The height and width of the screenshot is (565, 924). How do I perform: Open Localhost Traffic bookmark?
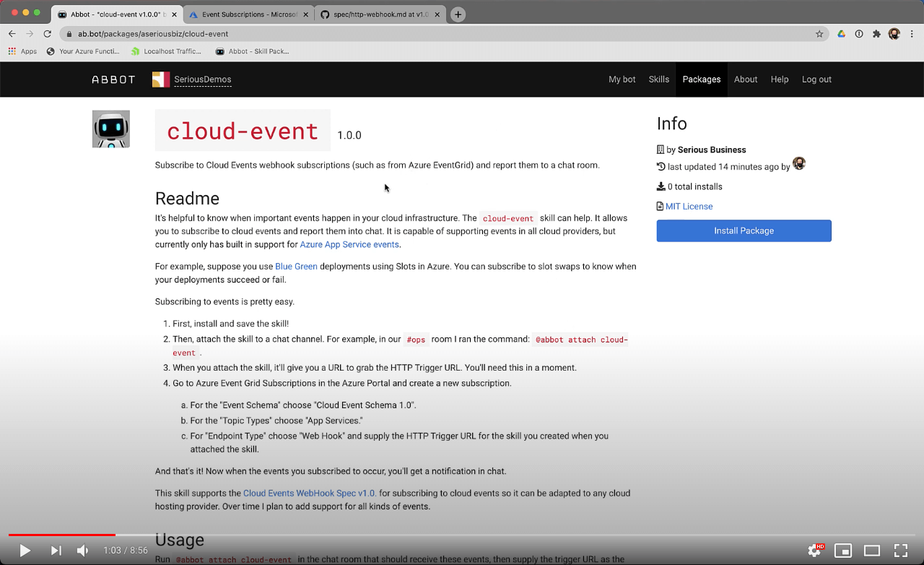pos(166,51)
